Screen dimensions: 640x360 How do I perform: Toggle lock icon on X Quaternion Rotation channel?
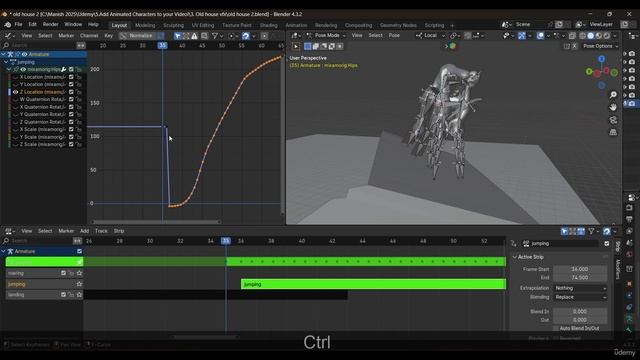(79, 107)
